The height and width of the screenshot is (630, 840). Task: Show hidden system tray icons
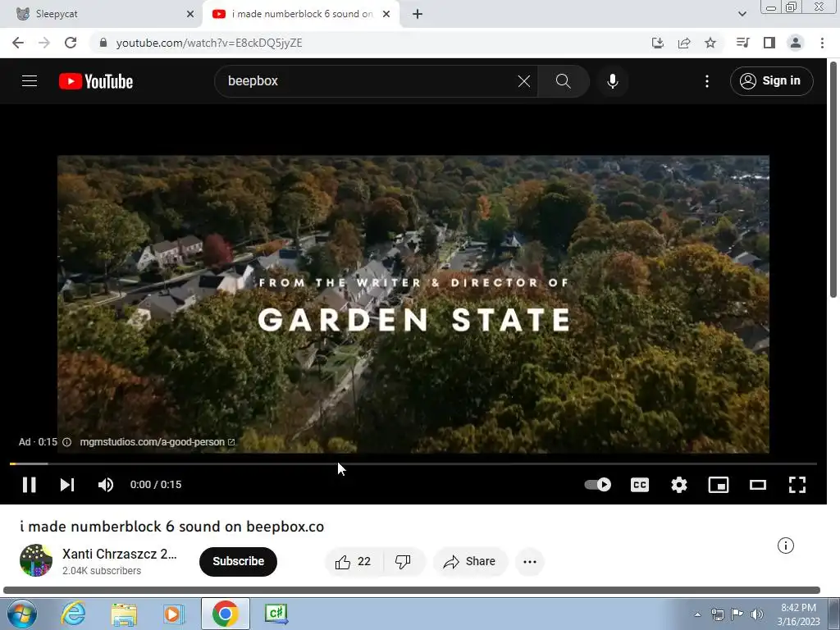[x=697, y=614]
